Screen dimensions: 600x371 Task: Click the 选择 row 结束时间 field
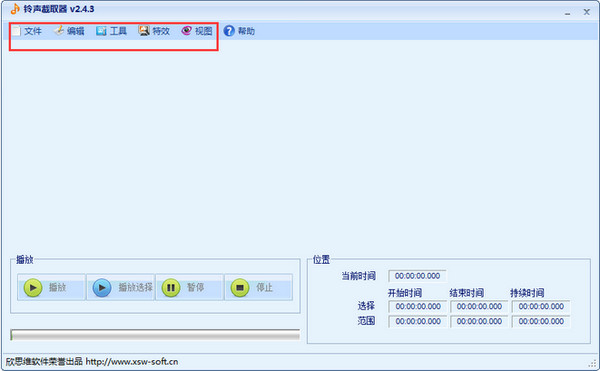click(x=479, y=306)
